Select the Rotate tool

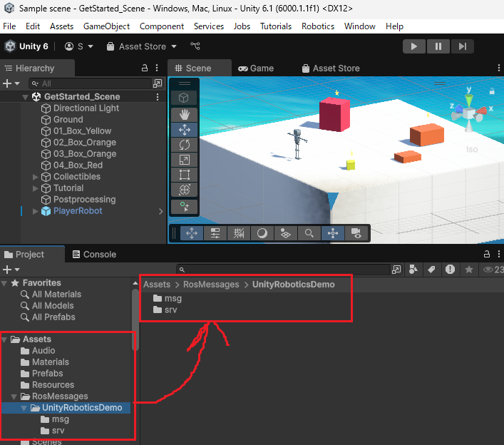point(184,145)
